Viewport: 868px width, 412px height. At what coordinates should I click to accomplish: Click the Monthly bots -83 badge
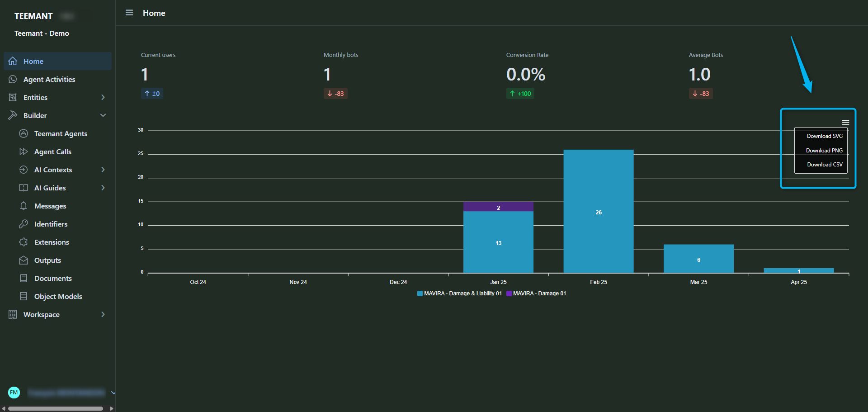[335, 94]
